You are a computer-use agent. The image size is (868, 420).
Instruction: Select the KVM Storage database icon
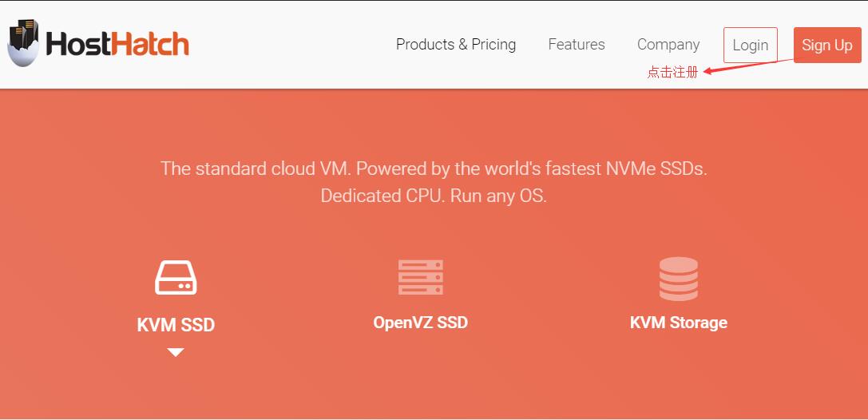point(679,279)
